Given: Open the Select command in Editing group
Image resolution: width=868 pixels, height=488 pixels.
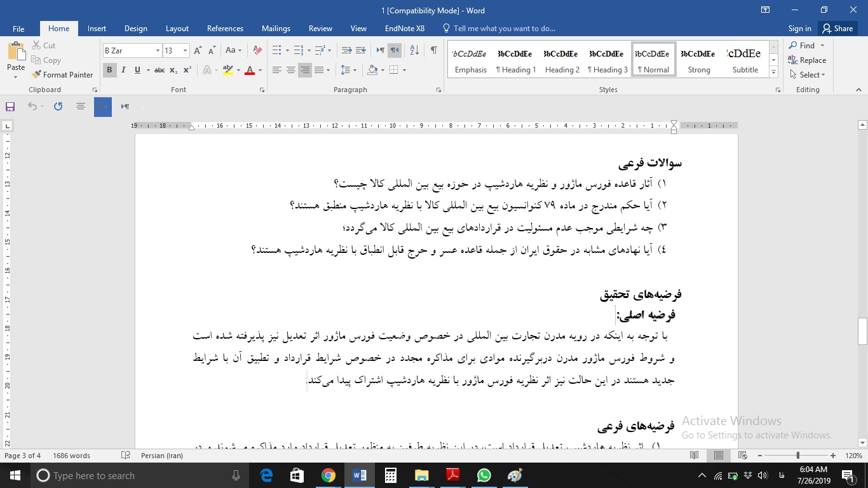Looking at the screenshot, I should point(806,74).
